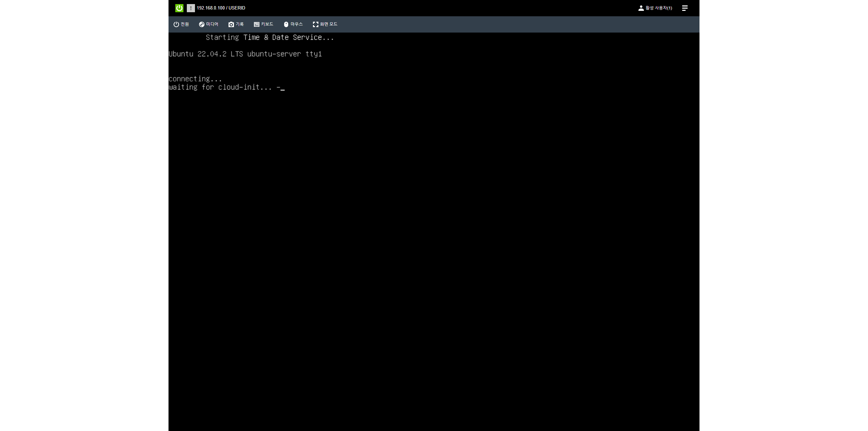
Task: Click the fullscreen brackets icon beside 화면 모드
Action: [315, 24]
